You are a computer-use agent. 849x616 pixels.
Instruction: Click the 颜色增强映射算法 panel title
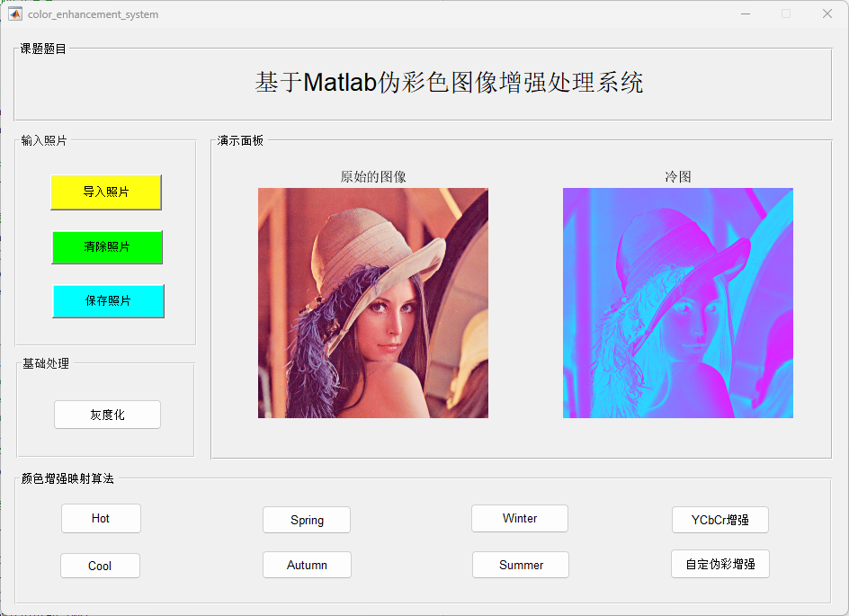click(x=67, y=478)
